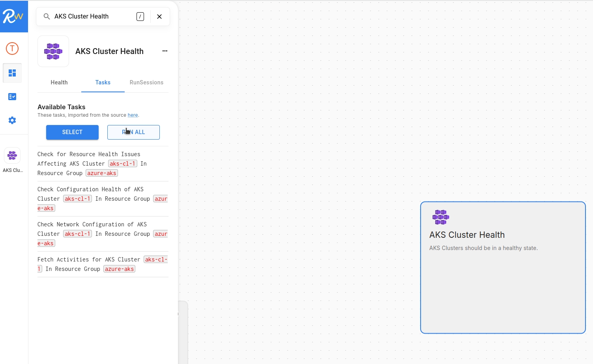This screenshot has width=593, height=364.
Task: Select the AKS Clu shortcut icon in sidebar
Action: click(x=12, y=155)
